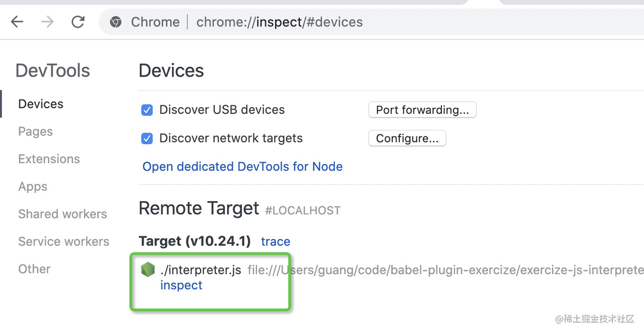Inspect the interpreter.js target

pos(181,285)
